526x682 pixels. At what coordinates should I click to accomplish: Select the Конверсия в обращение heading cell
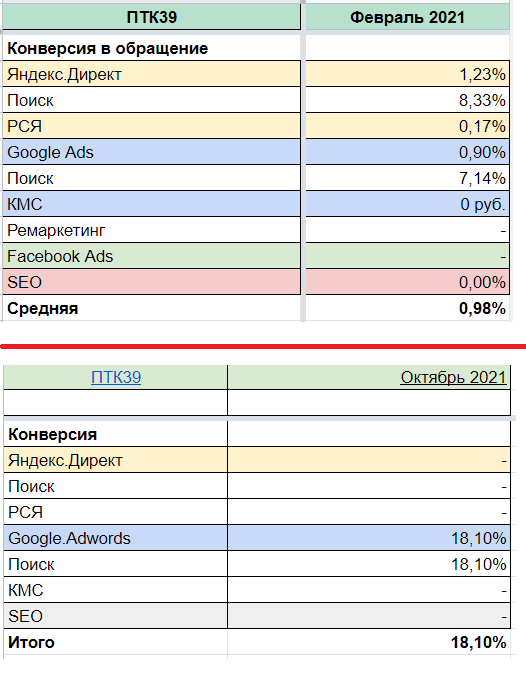(x=151, y=48)
